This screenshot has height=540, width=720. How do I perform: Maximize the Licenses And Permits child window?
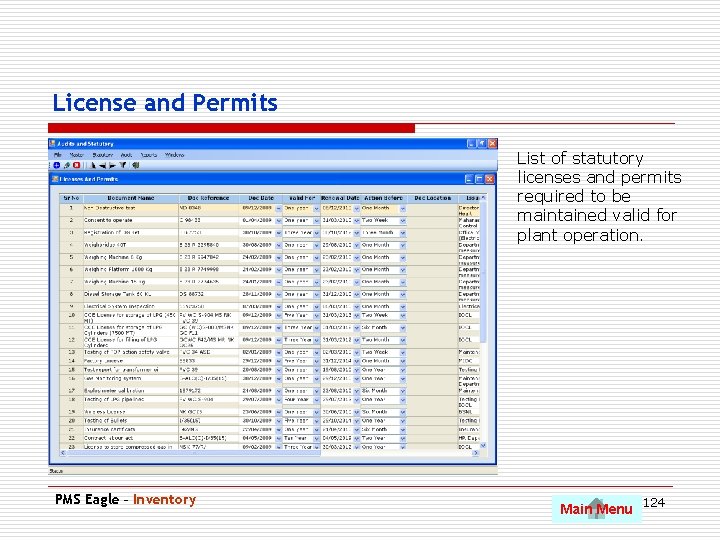point(479,179)
